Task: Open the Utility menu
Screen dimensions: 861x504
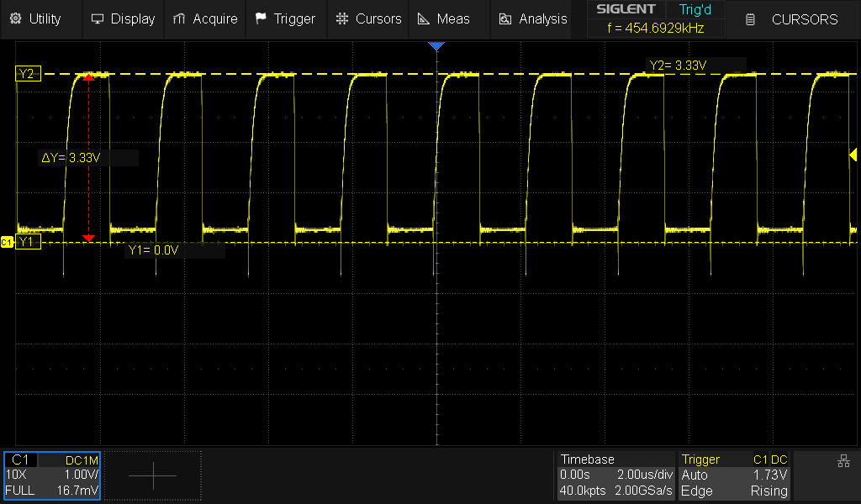Action: coord(35,18)
